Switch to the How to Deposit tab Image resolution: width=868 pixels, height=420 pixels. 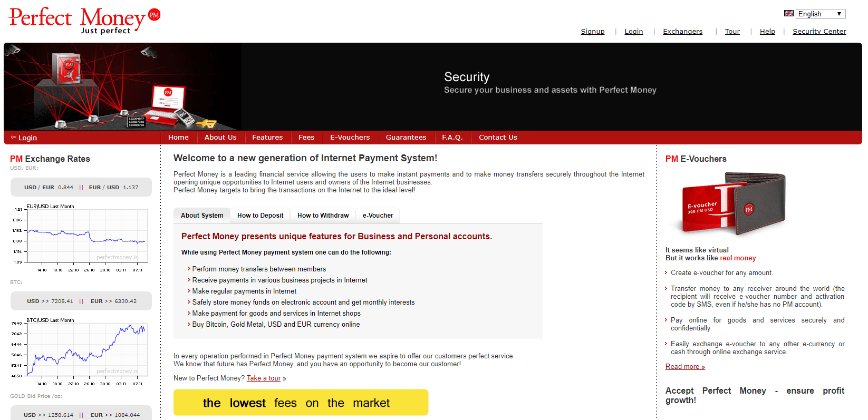click(x=260, y=216)
